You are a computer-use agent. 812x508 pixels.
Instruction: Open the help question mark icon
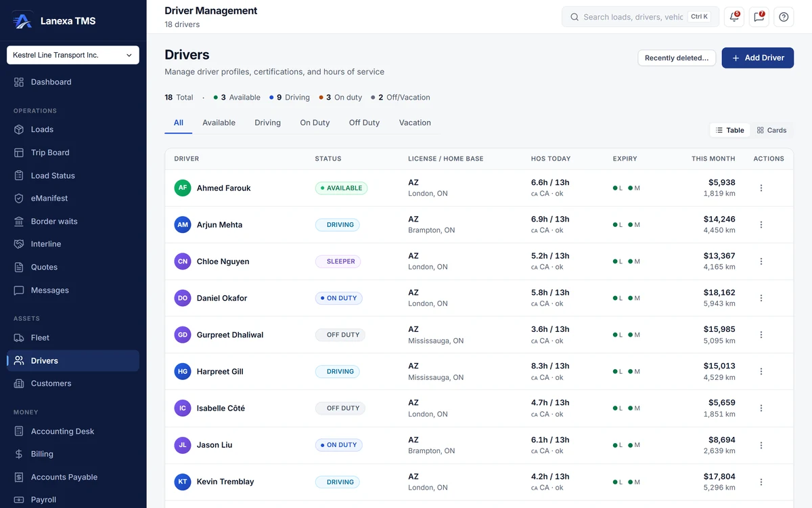click(x=784, y=17)
